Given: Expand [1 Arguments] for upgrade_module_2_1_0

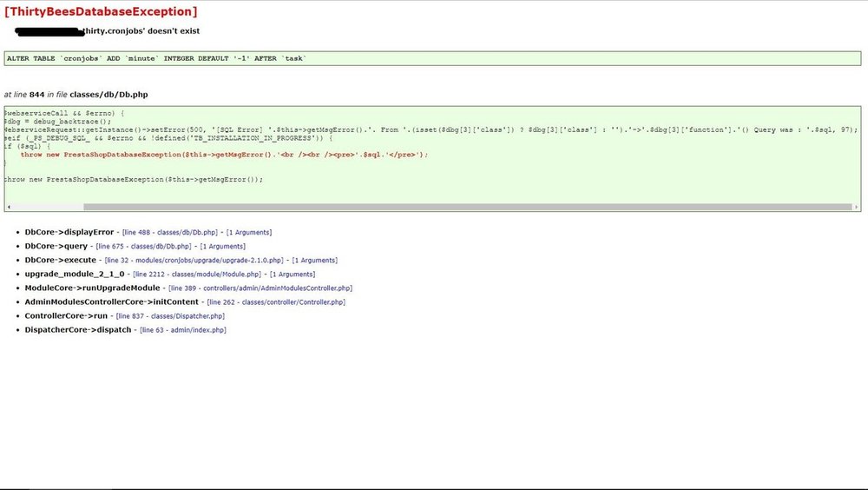Looking at the screenshot, I should (293, 274).
